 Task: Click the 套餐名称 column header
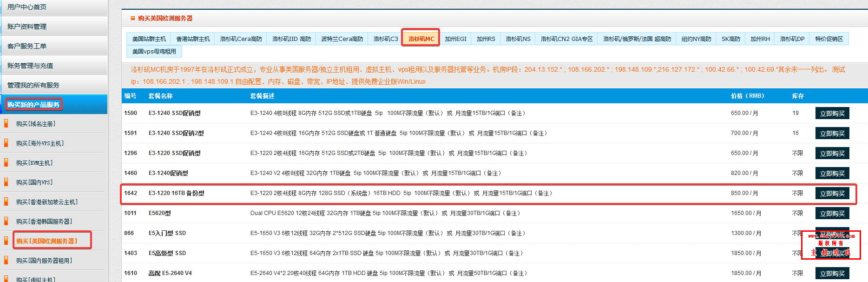point(160,96)
